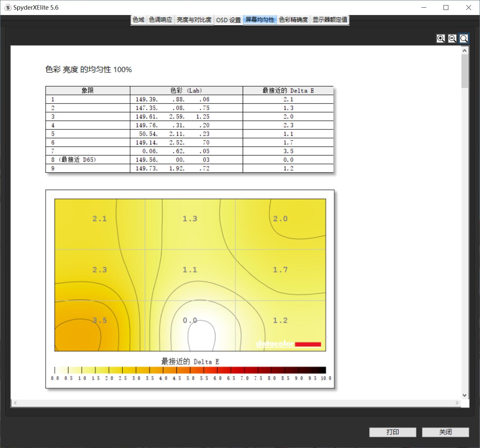Maximize the SpyderXElite window
The height and width of the screenshot is (448, 480).
pos(446,7)
